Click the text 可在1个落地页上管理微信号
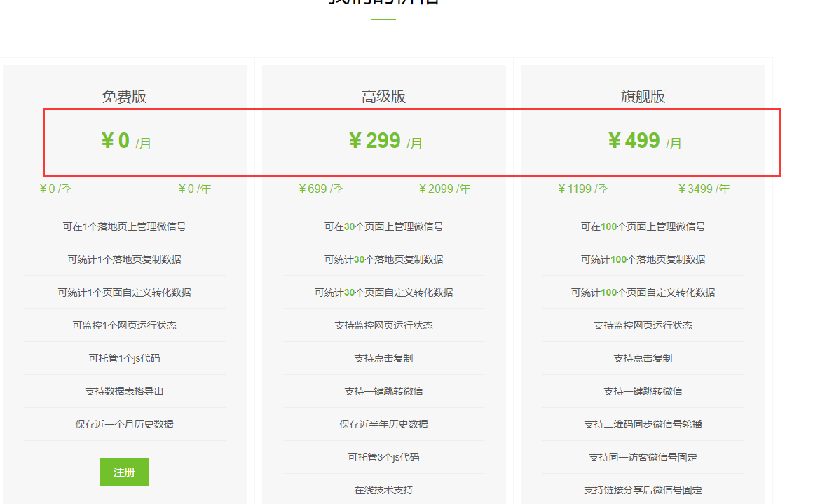Image resolution: width=820 pixels, height=504 pixels. coord(125,226)
